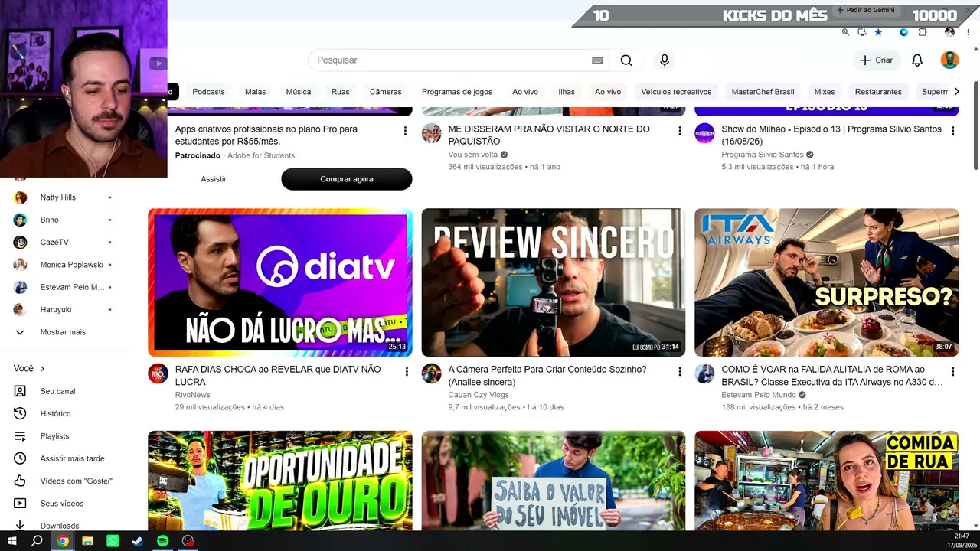The image size is (980, 551).
Task: Select the Música filter chip
Action: point(299,92)
